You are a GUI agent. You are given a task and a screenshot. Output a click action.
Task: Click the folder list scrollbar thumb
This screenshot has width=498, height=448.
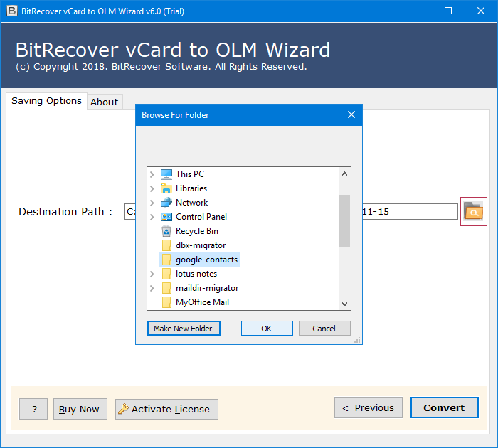tap(344, 220)
